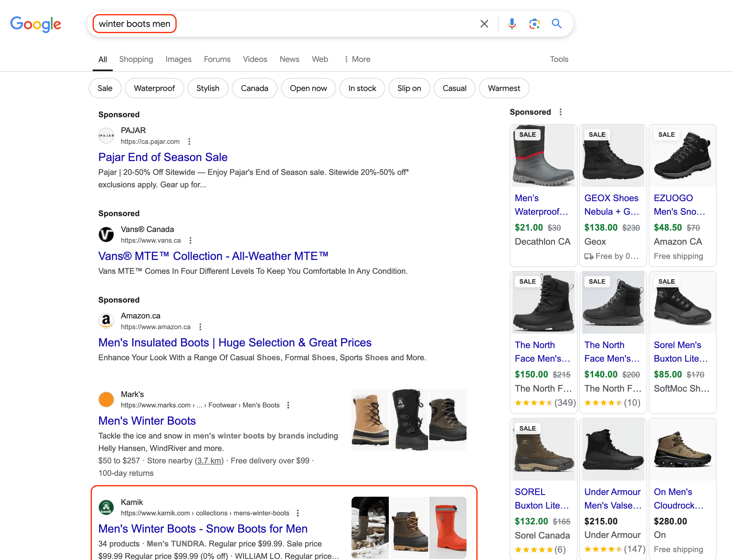Toggle the Waterproof filter chip
This screenshot has width=733, height=560.
(154, 88)
